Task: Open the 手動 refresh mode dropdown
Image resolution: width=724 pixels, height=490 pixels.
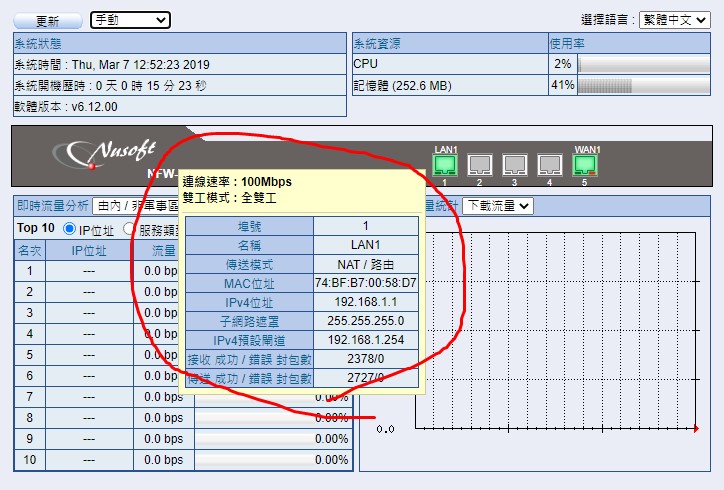Action: click(130, 20)
